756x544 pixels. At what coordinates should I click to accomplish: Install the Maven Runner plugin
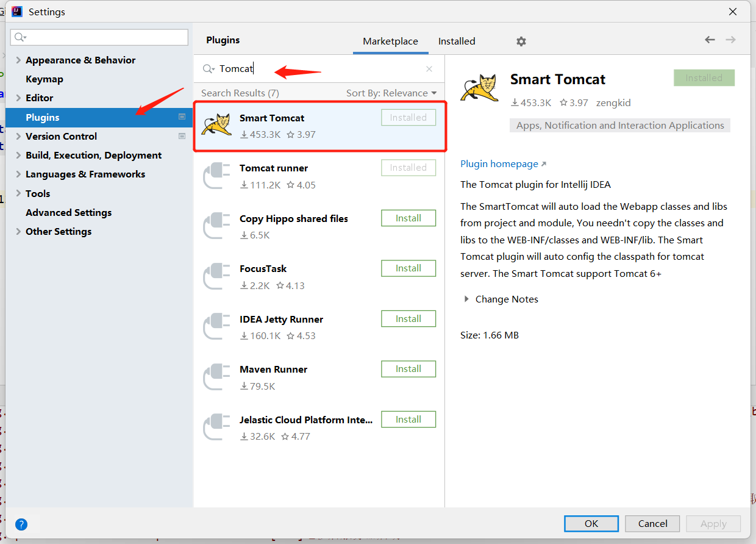point(408,368)
